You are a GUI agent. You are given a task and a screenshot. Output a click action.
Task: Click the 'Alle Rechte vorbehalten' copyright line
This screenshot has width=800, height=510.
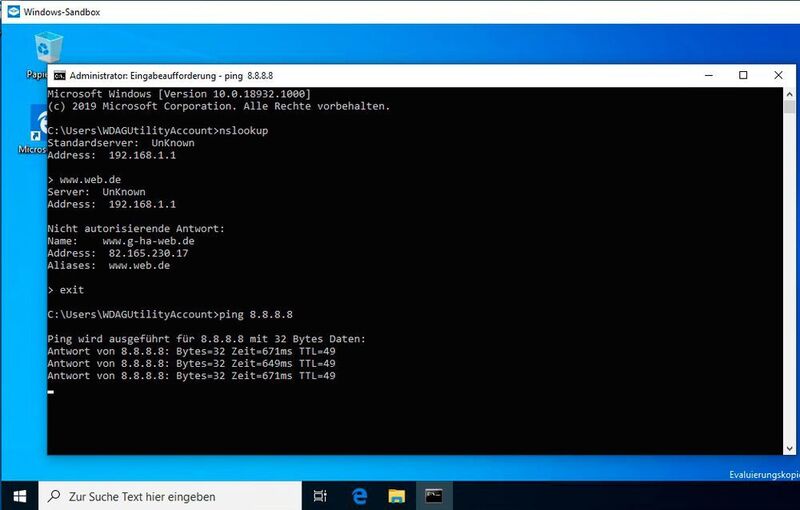click(x=219, y=106)
